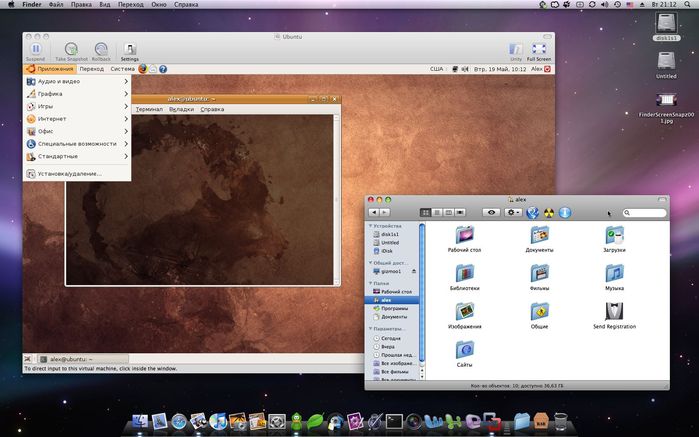Select icon view in Finder

click(x=426, y=213)
